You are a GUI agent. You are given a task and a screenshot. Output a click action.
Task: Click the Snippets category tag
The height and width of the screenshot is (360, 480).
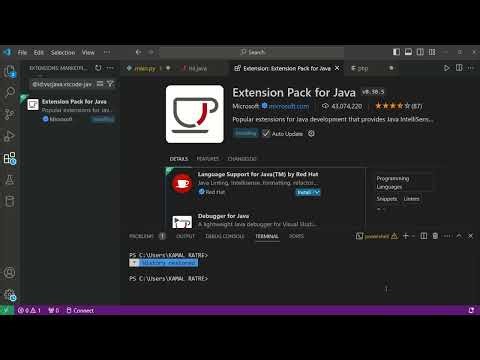[387, 199]
